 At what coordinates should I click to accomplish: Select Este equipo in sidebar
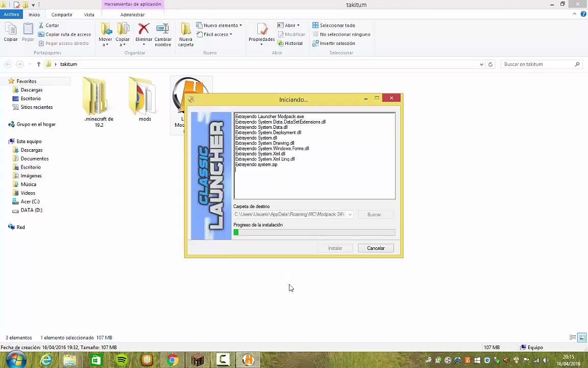[x=29, y=142]
